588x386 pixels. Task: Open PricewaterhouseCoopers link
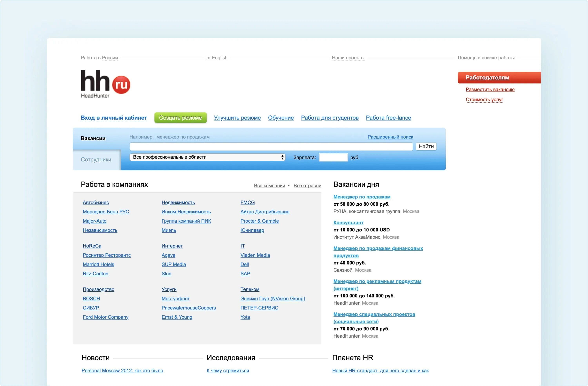pyautogui.click(x=189, y=308)
